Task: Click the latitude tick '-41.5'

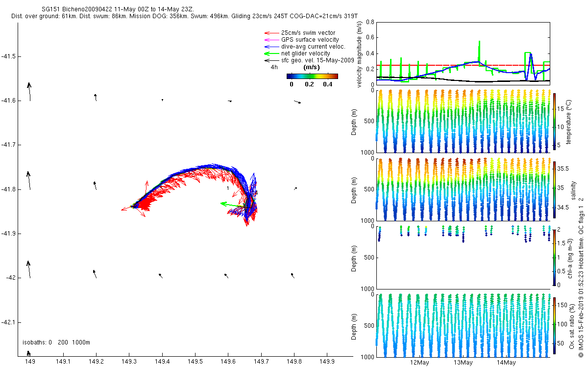Action: pyautogui.click(x=8, y=56)
